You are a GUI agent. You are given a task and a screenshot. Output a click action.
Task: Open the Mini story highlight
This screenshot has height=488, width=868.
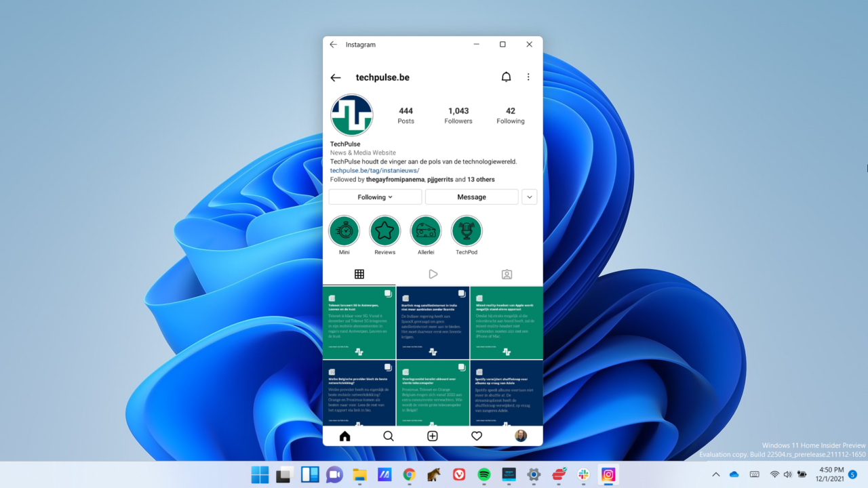click(x=344, y=231)
